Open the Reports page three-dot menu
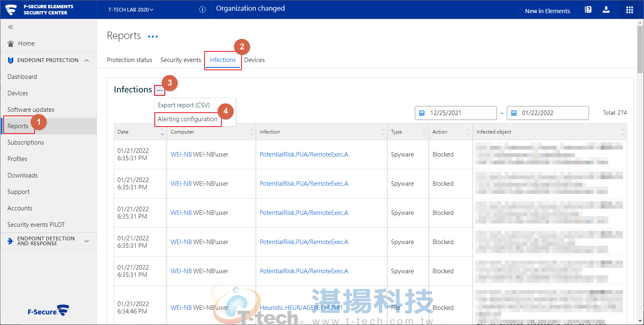This screenshot has height=325, width=644. point(153,37)
